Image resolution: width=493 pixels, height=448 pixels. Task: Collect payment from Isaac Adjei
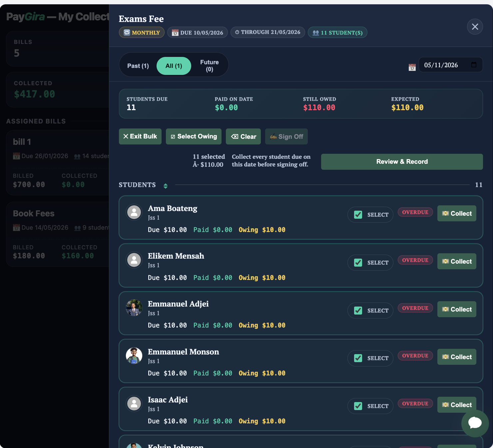coord(457,405)
